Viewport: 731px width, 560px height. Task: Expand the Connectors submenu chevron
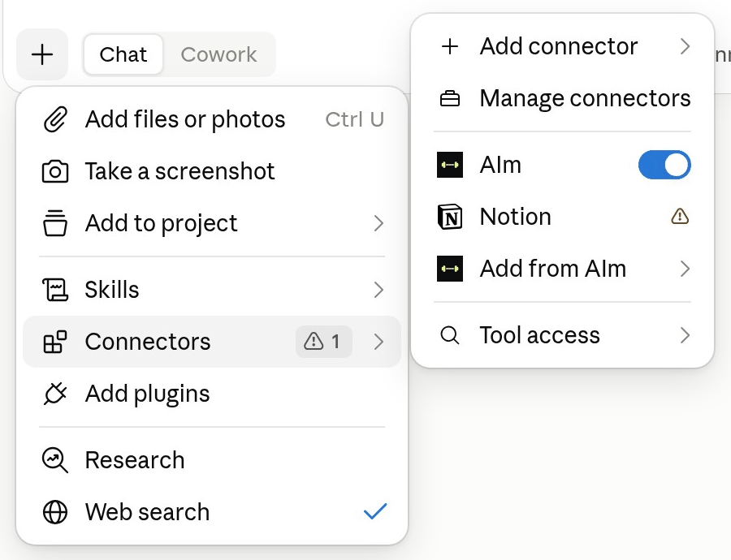coord(378,342)
